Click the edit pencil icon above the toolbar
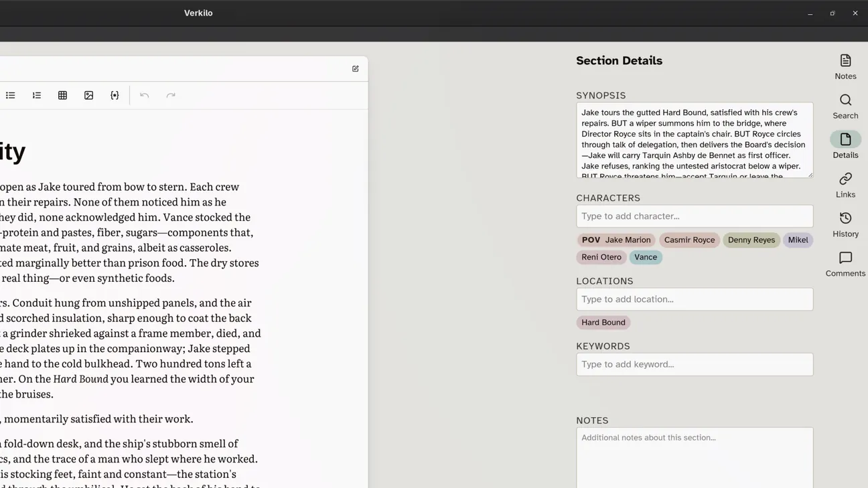The width and height of the screenshot is (868, 488). point(356,69)
